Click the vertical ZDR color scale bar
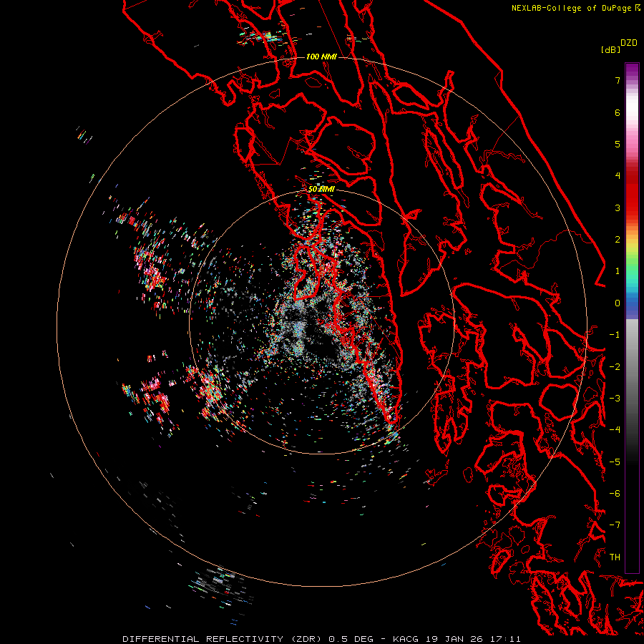 coord(632,318)
